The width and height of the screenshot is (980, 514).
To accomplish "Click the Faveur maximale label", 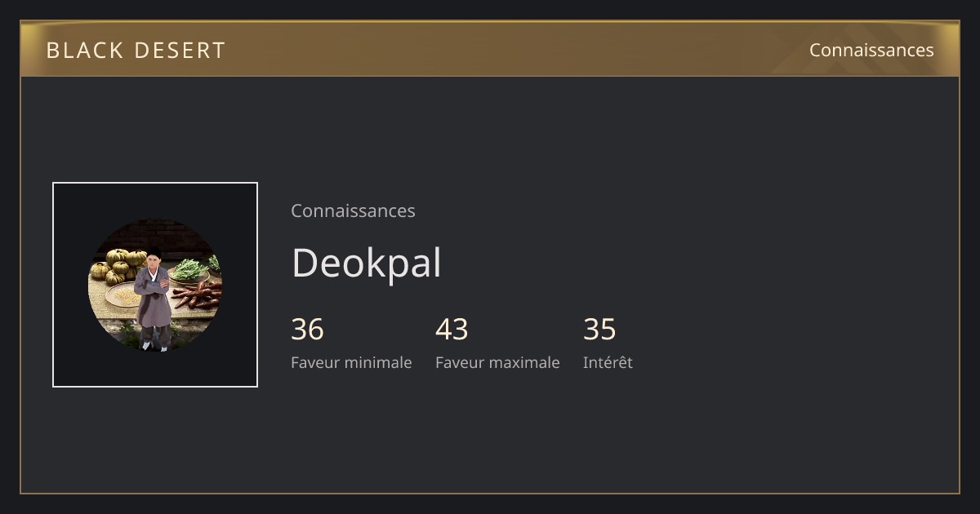I will pos(497,362).
